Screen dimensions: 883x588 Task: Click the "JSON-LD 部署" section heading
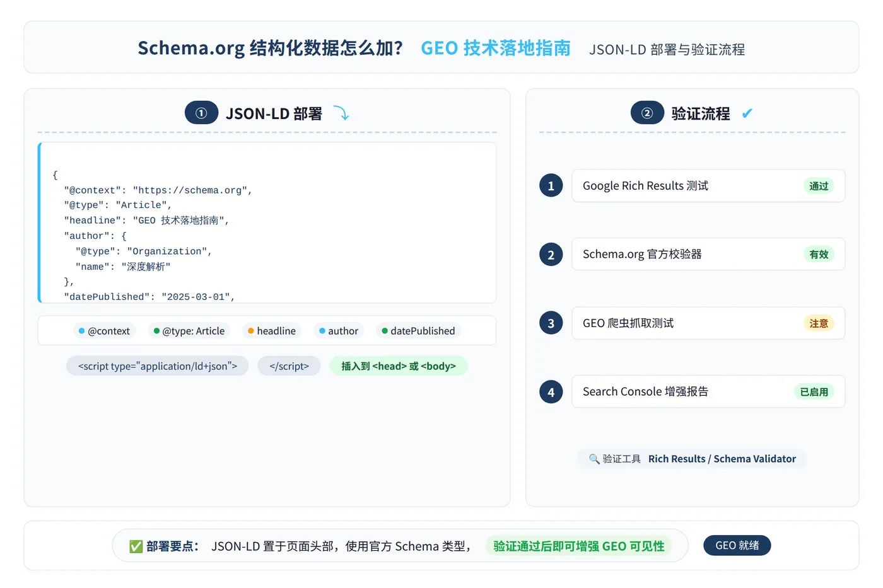pos(274,113)
